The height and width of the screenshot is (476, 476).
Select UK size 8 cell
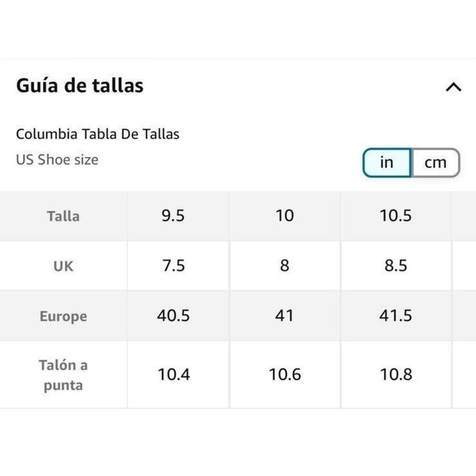click(285, 266)
